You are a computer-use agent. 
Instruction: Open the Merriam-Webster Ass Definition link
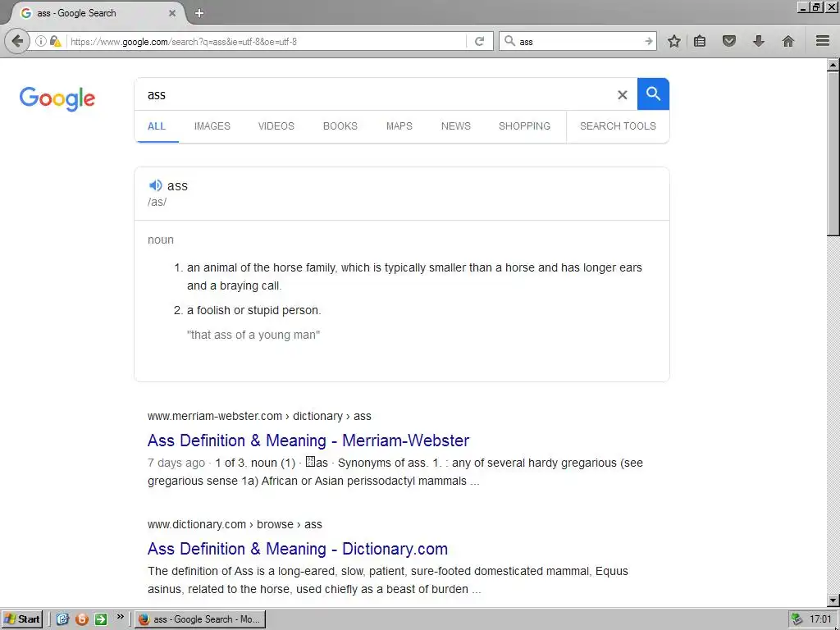(308, 441)
